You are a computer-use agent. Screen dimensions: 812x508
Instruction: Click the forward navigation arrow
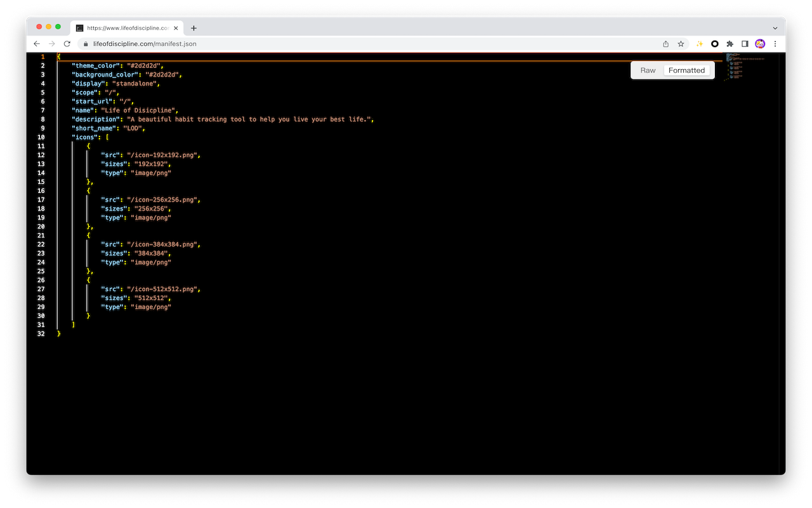(x=52, y=44)
